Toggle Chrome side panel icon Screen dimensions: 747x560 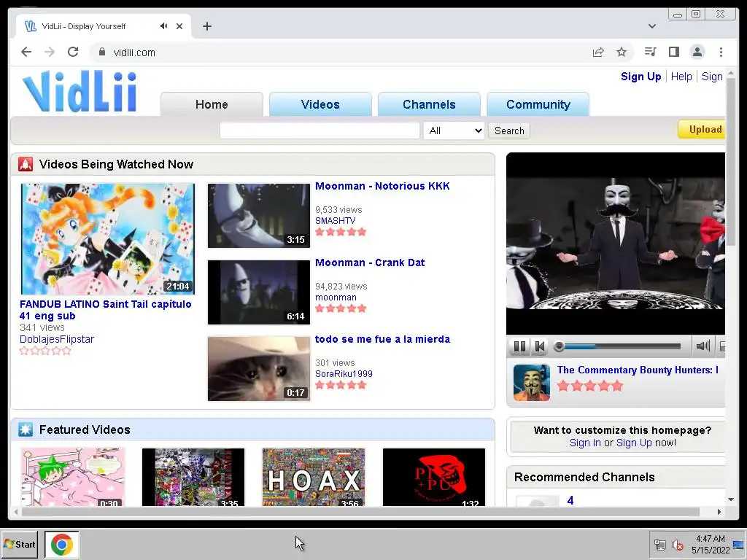(673, 52)
